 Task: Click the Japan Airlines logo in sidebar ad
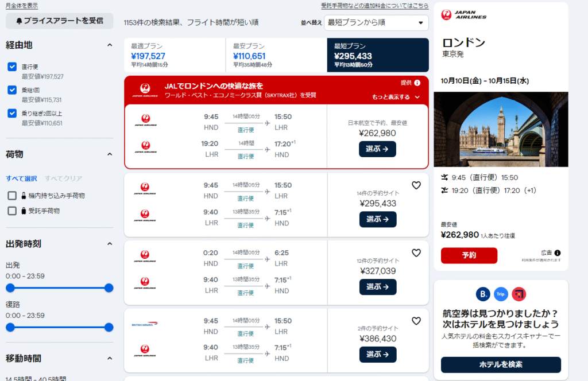(464, 15)
